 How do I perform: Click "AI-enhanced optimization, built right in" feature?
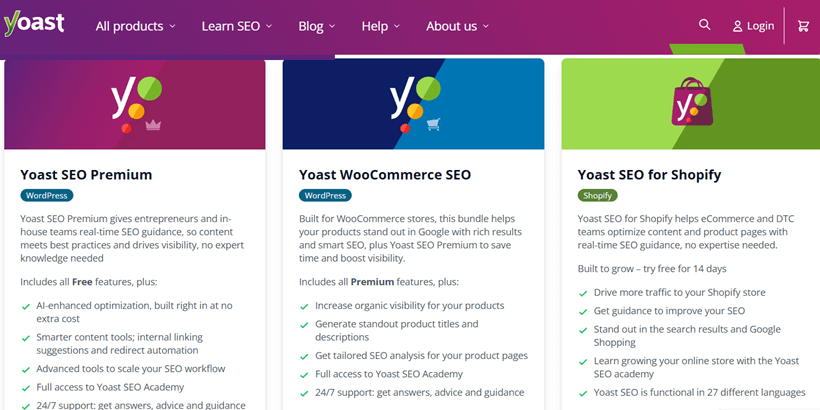pyautogui.click(x=134, y=312)
